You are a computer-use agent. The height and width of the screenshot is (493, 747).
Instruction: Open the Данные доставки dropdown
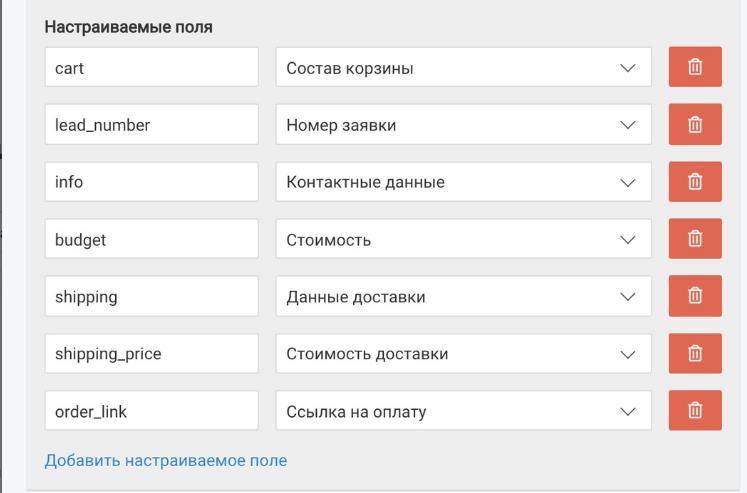(464, 296)
